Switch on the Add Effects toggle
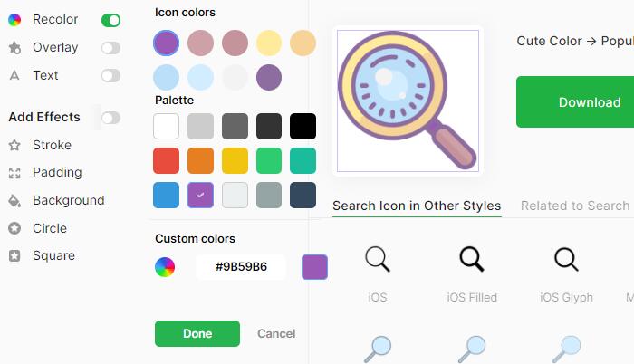 tap(110, 118)
